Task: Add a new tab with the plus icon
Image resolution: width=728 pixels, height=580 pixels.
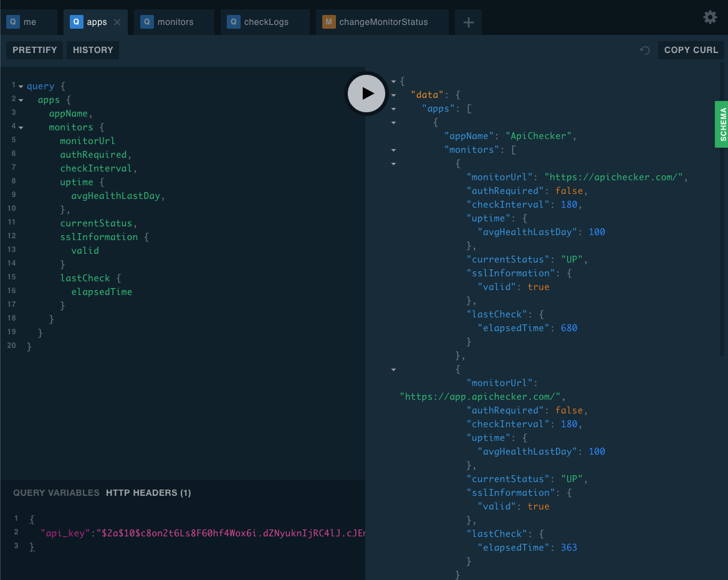Action: click(x=469, y=22)
